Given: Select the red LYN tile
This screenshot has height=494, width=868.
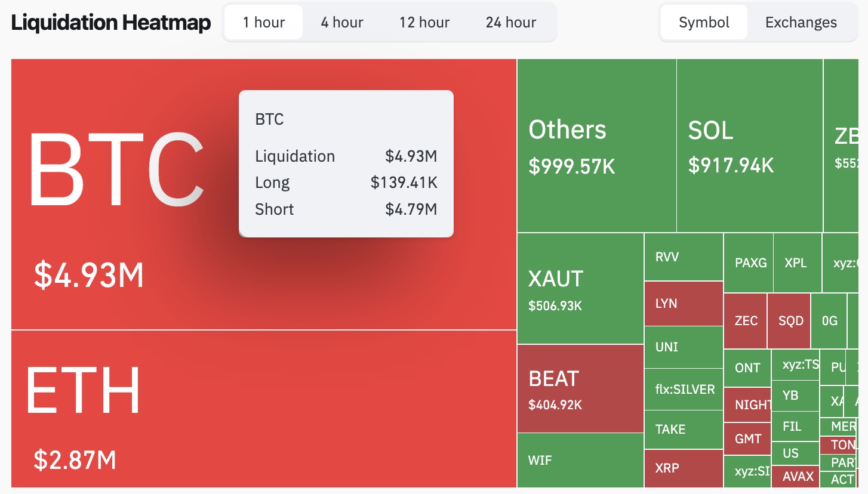Looking at the screenshot, I should 684,303.
